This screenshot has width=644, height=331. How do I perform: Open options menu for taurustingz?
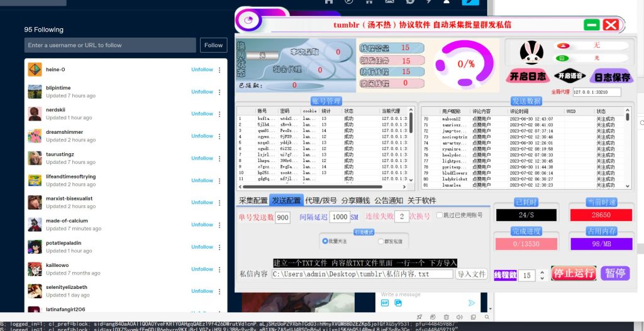point(219,158)
